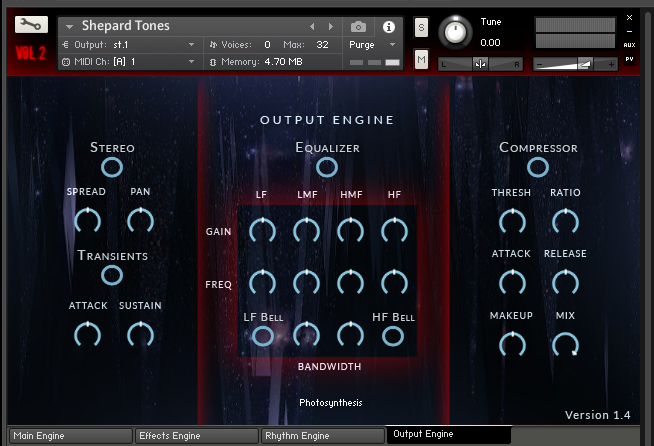Image resolution: width=654 pixels, height=446 pixels.
Task: Switch to the Effects Engine tab
Action: (197, 436)
